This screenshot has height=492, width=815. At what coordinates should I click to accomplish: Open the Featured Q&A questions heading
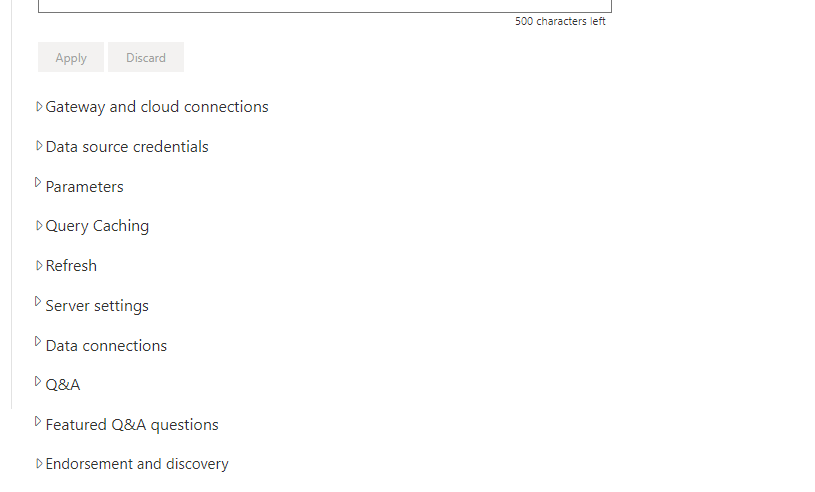tap(132, 425)
